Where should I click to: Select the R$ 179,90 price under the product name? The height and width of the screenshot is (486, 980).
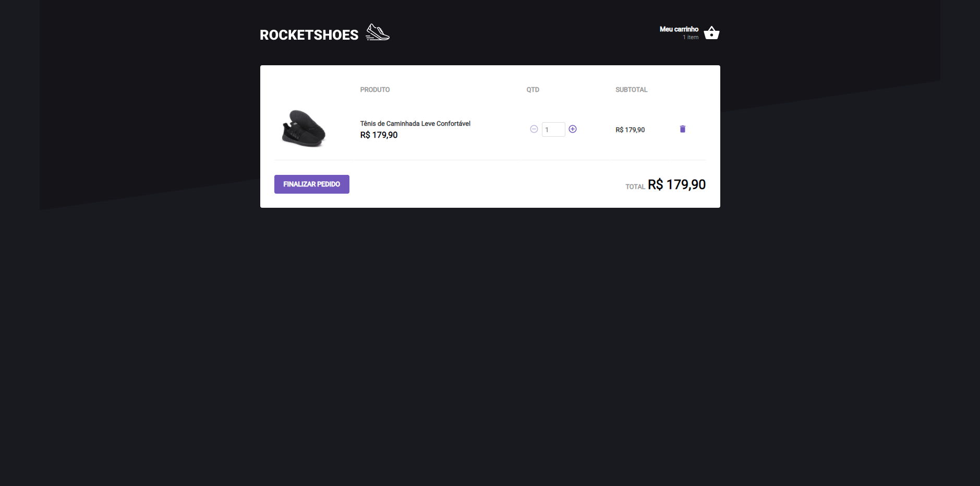pos(379,135)
